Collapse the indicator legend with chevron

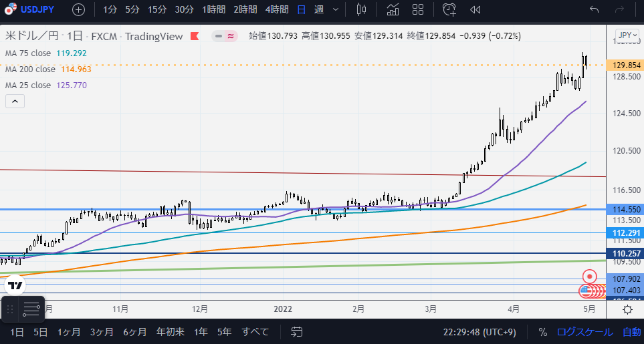[x=15, y=102]
